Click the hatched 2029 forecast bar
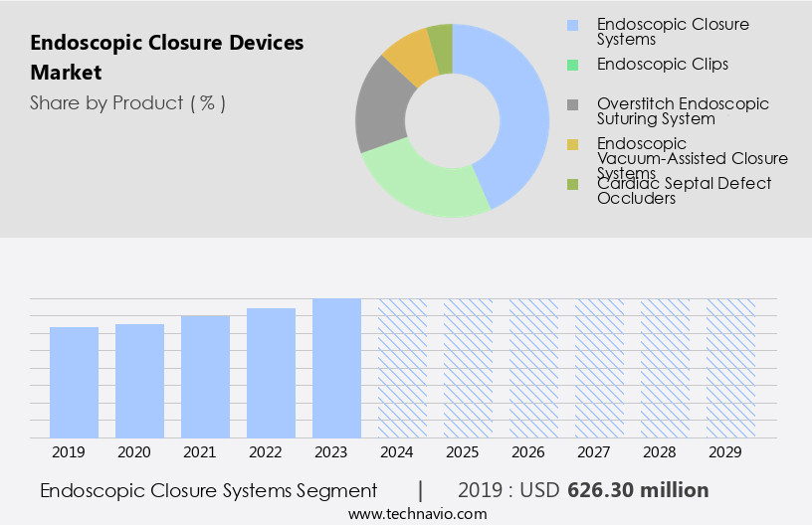The width and height of the screenshot is (812, 525). click(730, 368)
